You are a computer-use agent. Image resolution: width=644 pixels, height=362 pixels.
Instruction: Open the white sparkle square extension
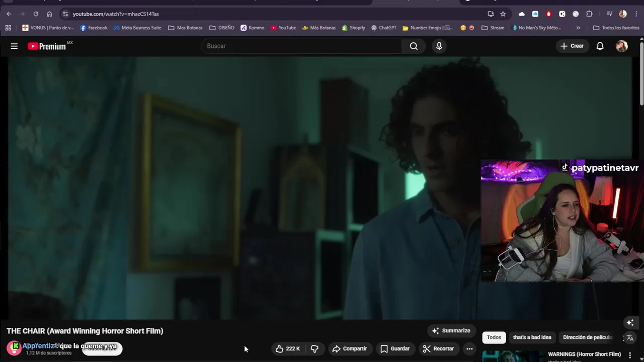(562, 14)
